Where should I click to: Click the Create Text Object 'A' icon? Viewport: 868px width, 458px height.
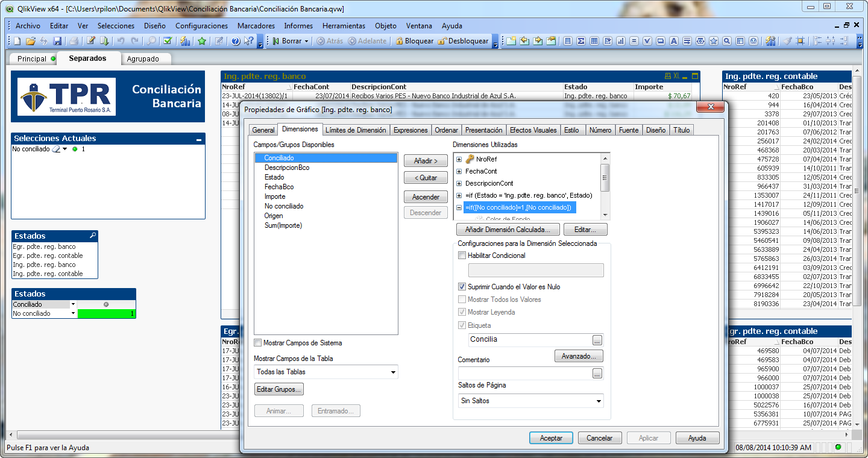(x=673, y=41)
